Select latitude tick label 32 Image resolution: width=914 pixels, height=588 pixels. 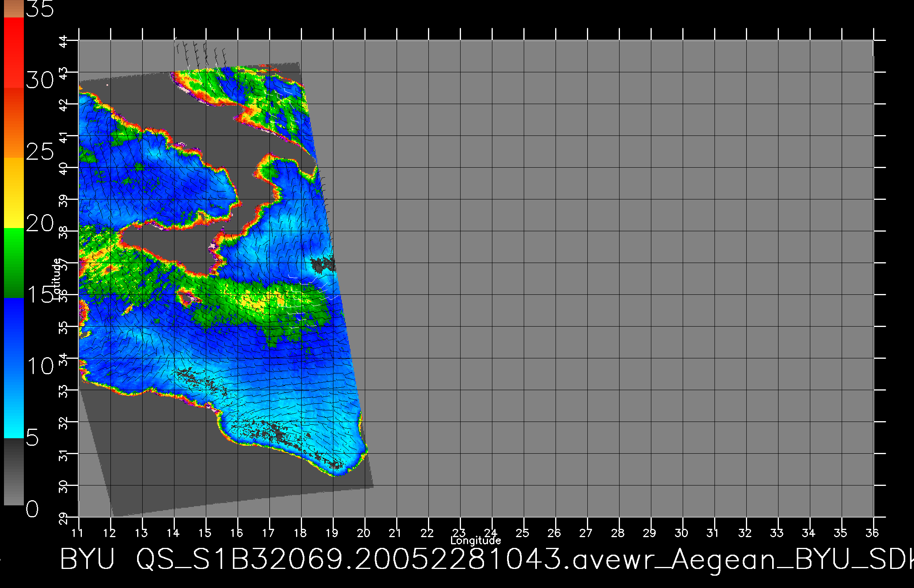(x=64, y=423)
